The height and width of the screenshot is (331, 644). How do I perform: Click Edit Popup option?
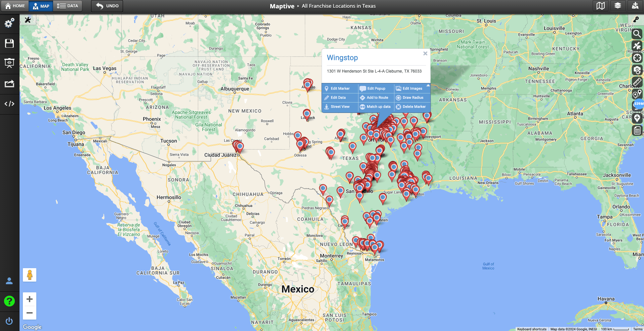click(376, 88)
